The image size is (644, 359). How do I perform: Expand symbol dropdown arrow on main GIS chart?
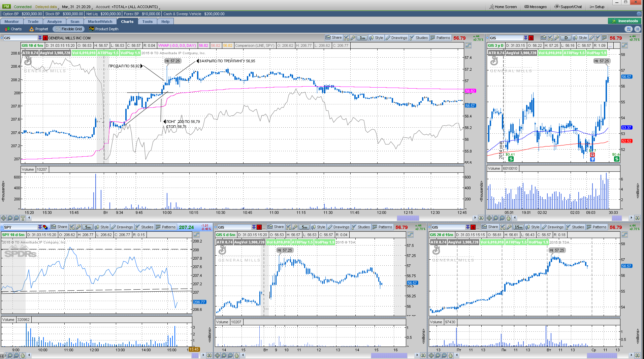40,38
